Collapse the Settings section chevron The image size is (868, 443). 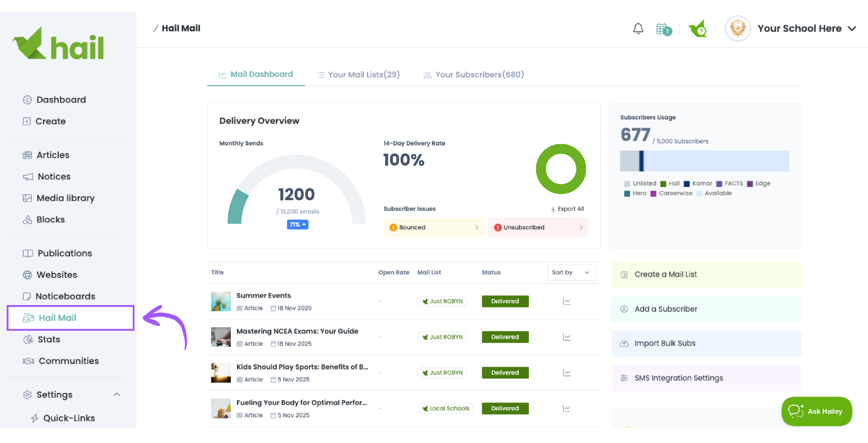pos(117,394)
